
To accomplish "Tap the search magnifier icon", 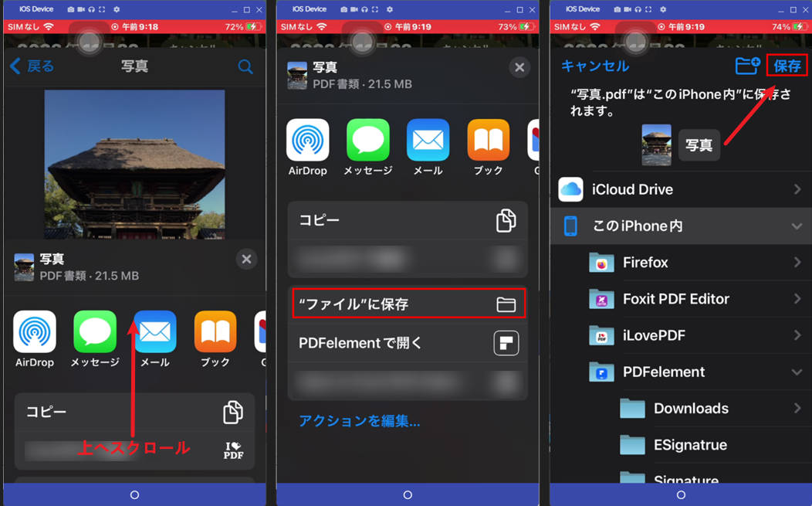I will click(245, 66).
